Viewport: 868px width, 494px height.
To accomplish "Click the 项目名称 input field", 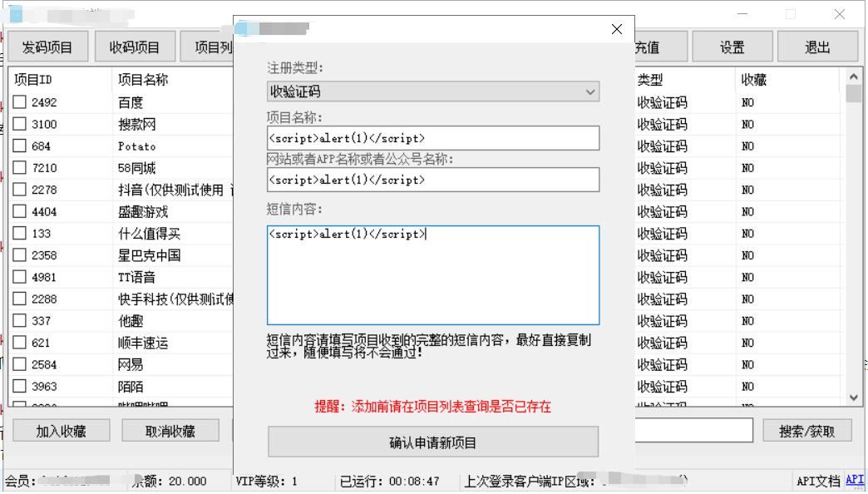I will pyautogui.click(x=432, y=138).
